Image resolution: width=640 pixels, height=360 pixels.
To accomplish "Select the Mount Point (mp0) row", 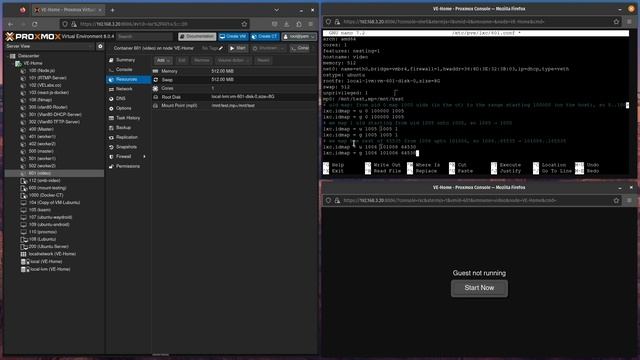I will [234, 106].
